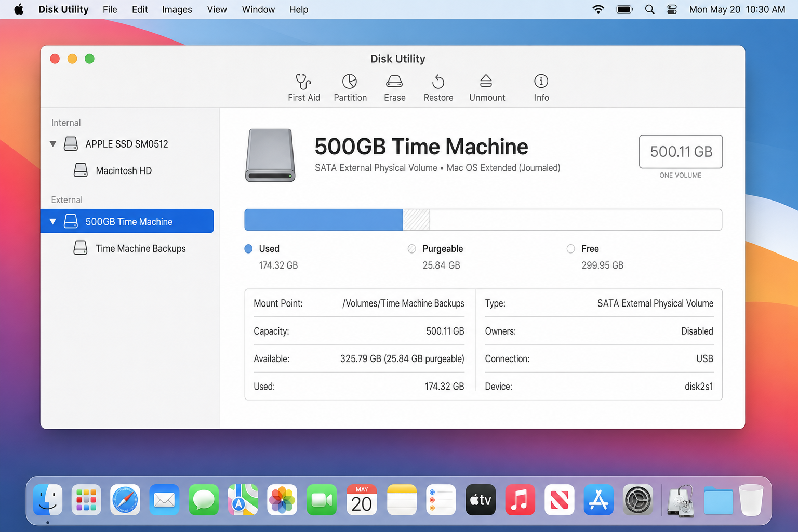Open the Window menu
The image size is (798, 532).
[258, 9]
